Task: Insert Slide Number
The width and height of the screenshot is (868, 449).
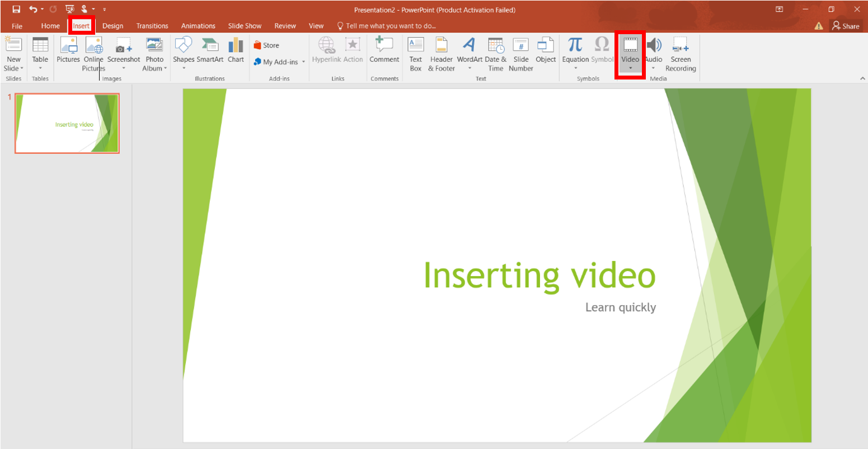Action: pos(521,54)
